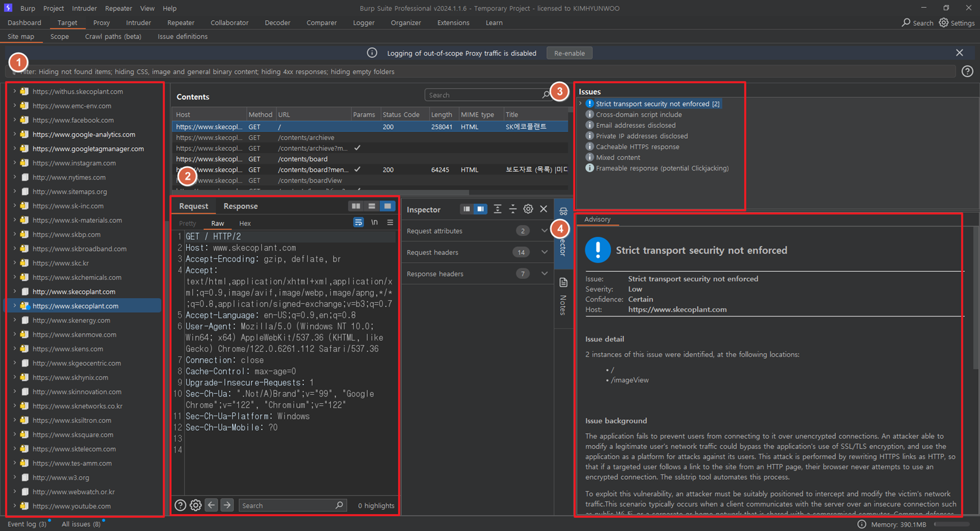Viewport: 980px width, 531px height.
Task: Open the Notes side panel
Action: coord(563,296)
